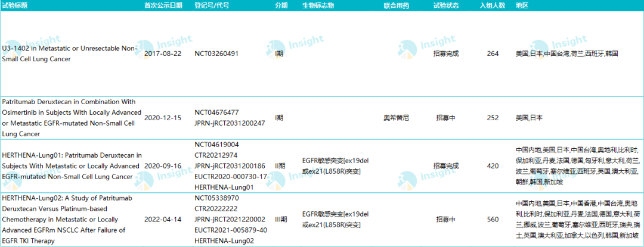Open the U3-1402 Metastatic NSCLC trial title
Viewport: 644px width, 247px height.
click(69, 53)
